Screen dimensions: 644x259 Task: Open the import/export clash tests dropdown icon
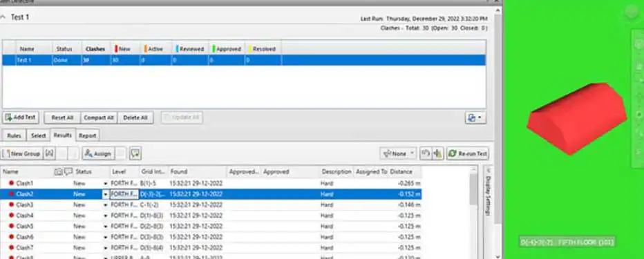(475, 118)
